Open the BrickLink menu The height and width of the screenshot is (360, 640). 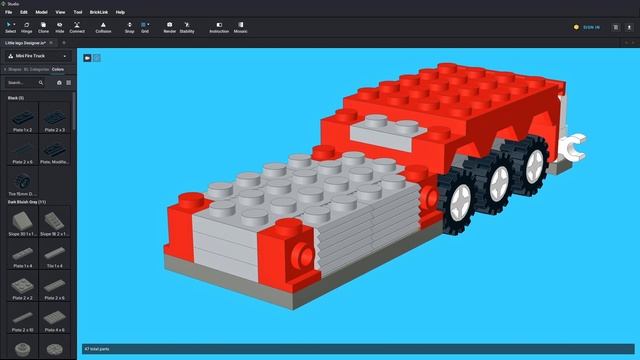point(99,12)
